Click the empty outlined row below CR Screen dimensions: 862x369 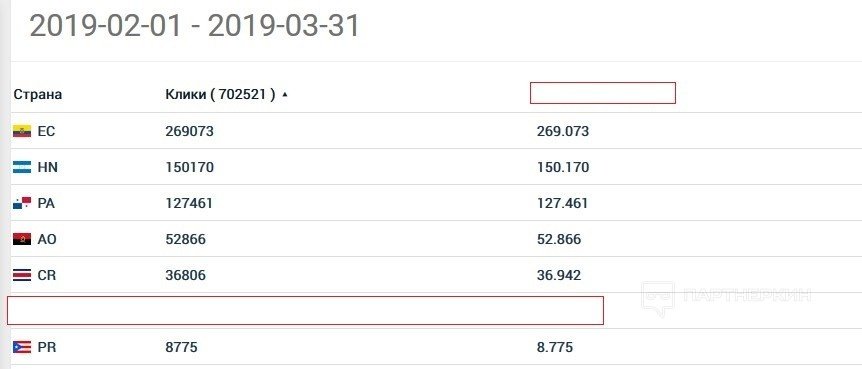[305, 310]
